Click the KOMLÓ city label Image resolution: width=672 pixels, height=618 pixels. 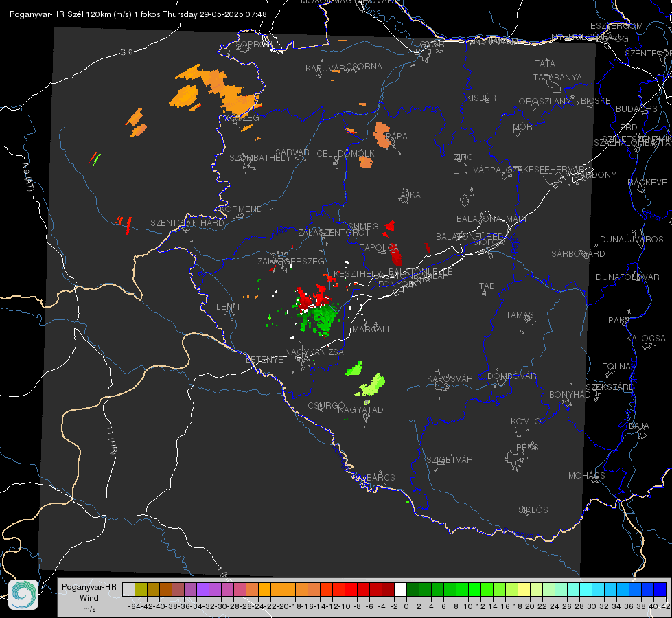pyautogui.click(x=526, y=422)
